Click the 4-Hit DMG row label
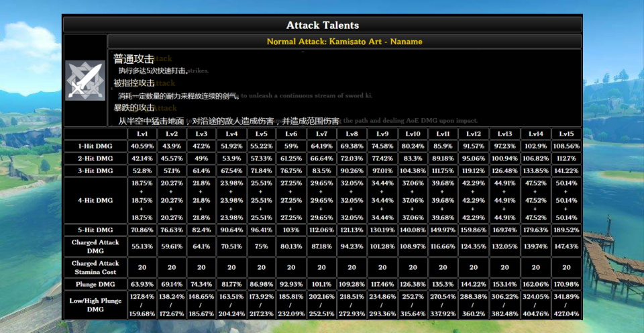Viewport: 644px width, 333px height. pyautogui.click(x=95, y=200)
